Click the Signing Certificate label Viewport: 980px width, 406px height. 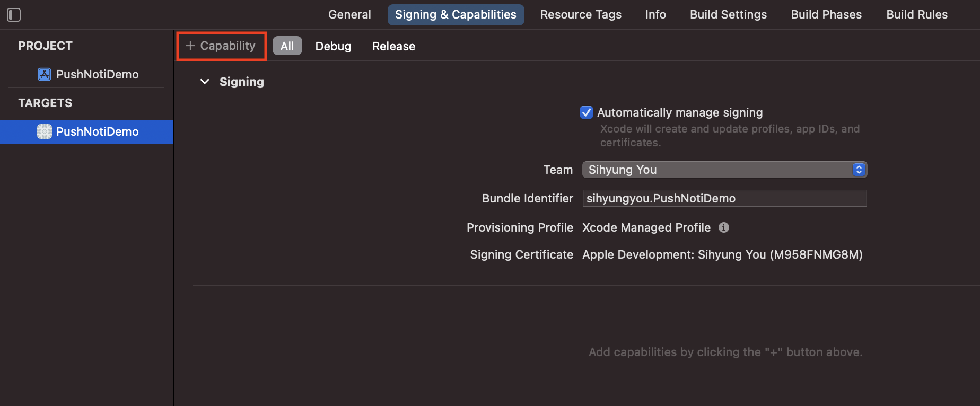[x=521, y=254]
